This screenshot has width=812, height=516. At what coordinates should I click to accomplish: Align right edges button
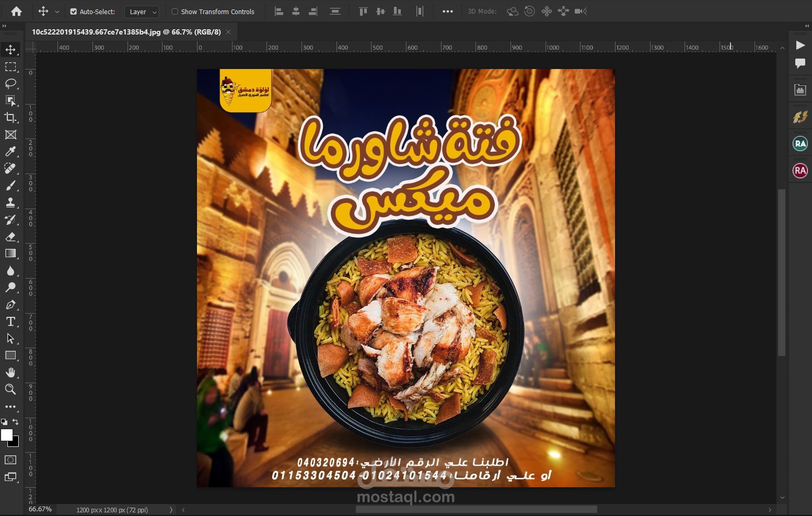tap(312, 11)
